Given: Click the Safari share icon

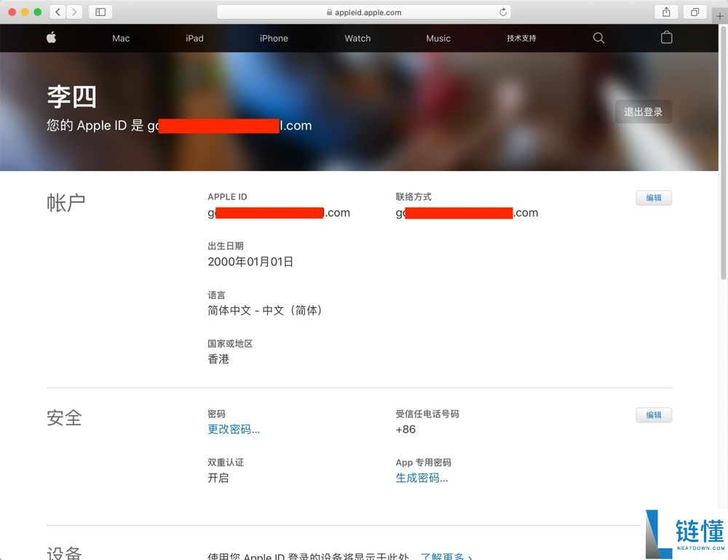Looking at the screenshot, I should pyautogui.click(x=665, y=12).
